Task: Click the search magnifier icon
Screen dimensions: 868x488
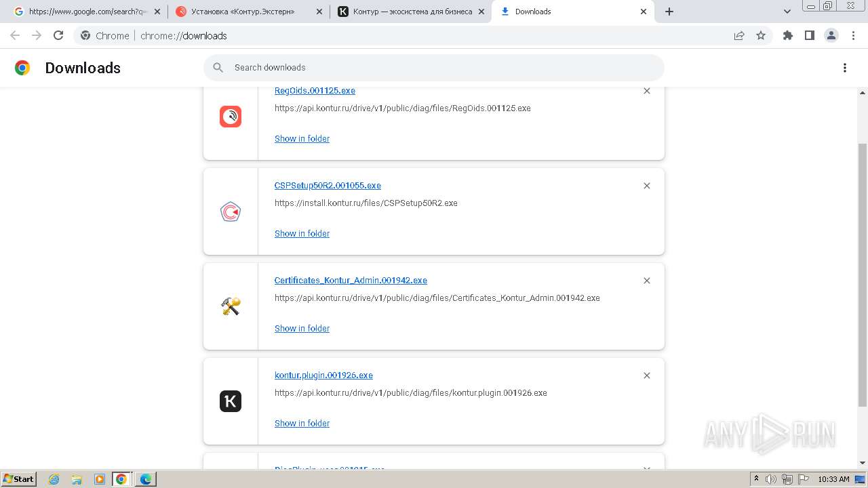Action: 218,68
